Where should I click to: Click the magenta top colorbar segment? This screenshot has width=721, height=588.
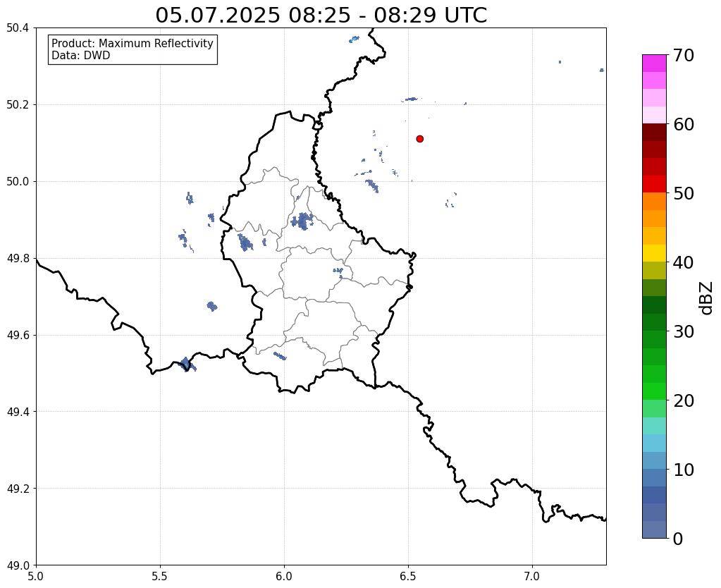pyautogui.click(x=654, y=63)
